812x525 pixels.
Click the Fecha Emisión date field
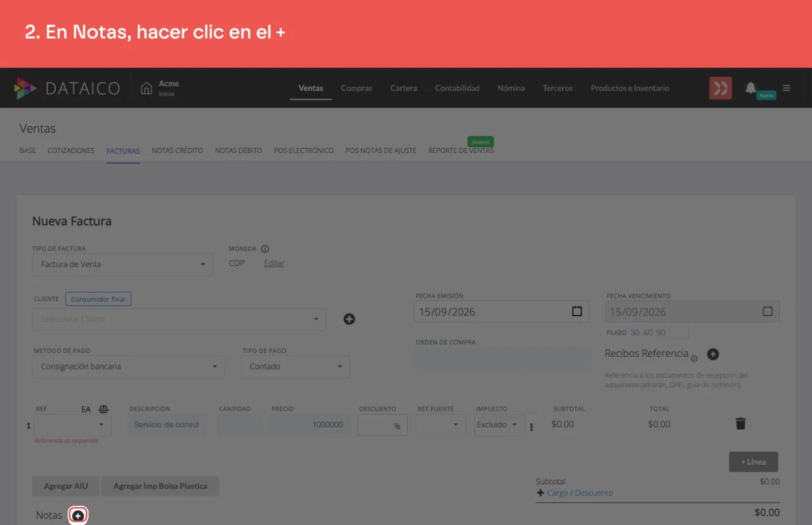502,311
